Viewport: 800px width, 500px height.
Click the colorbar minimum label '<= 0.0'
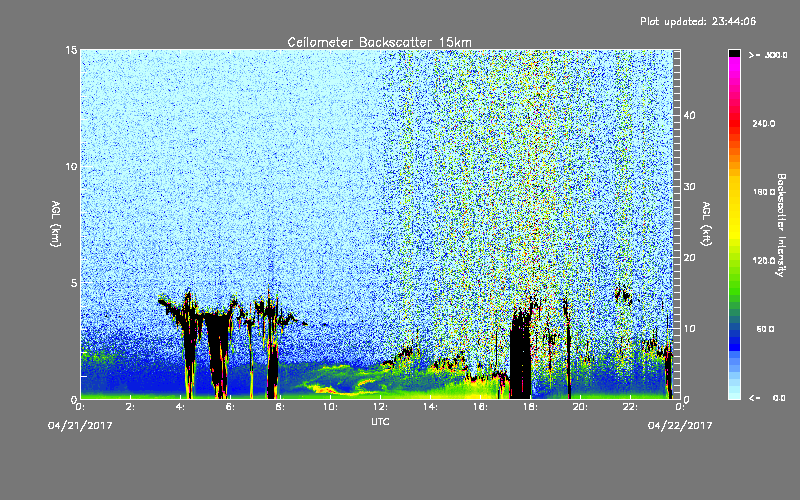coord(767,398)
